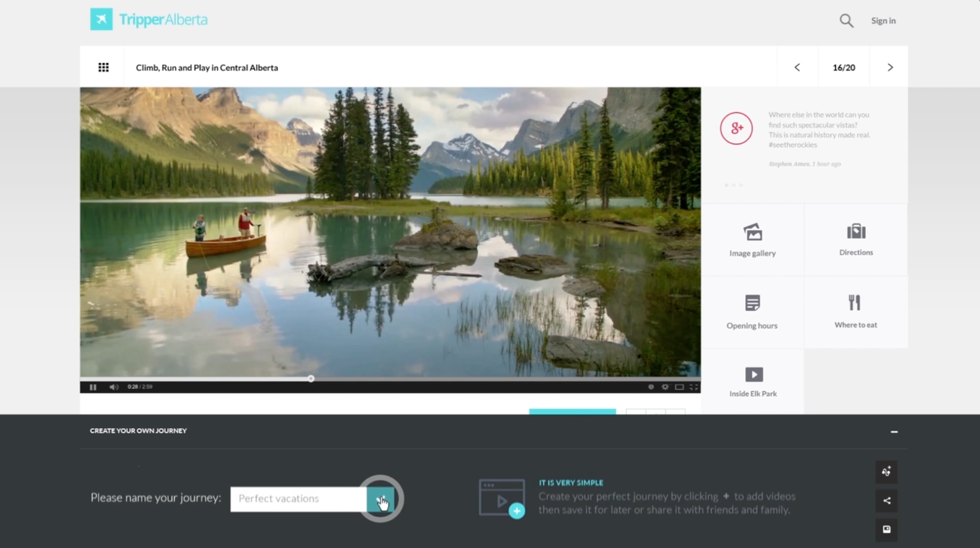The width and height of the screenshot is (980, 548).
Task: Click the TripperAlberta airplane logo icon
Action: tap(101, 20)
